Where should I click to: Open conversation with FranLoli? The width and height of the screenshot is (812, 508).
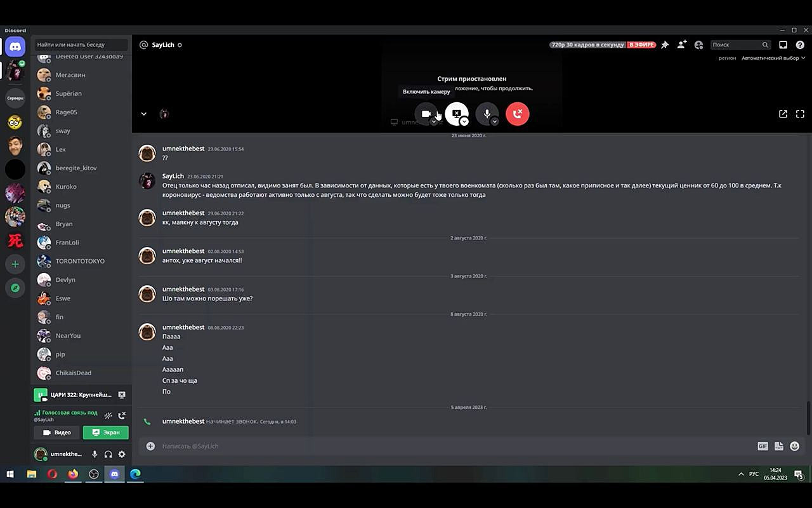[x=81, y=243]
